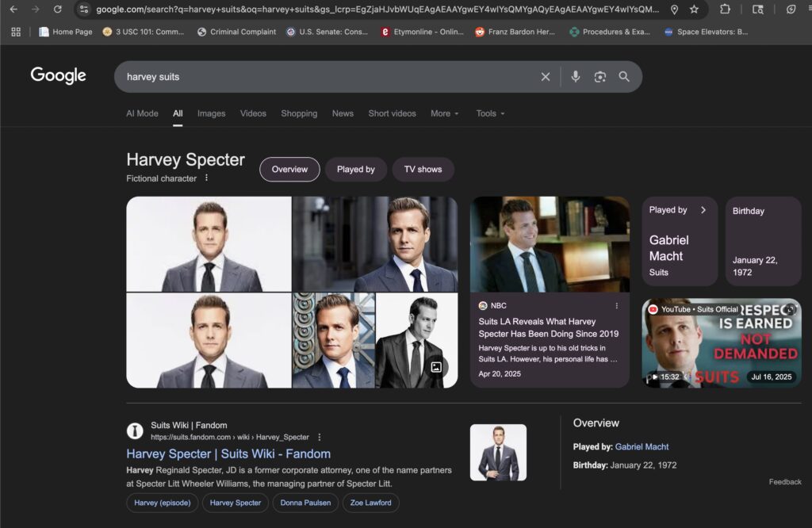
Task: Play the Suits Official YouTube video thumbnail
Action: point(721,343)
